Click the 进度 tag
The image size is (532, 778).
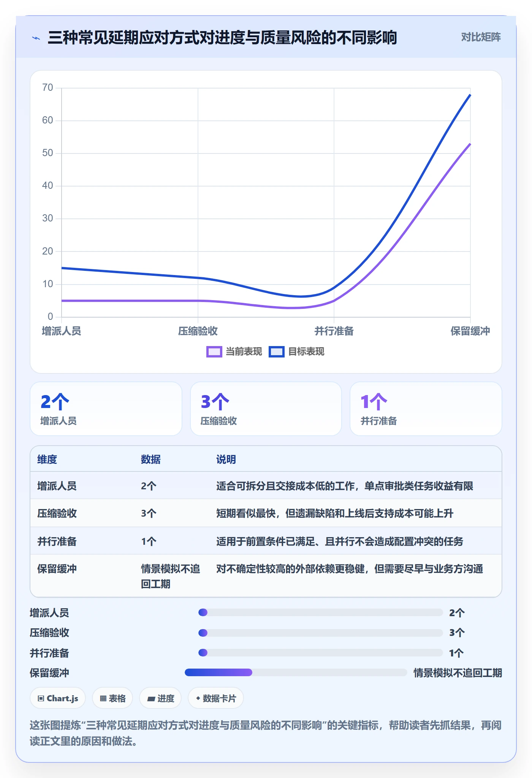(160, 698)
